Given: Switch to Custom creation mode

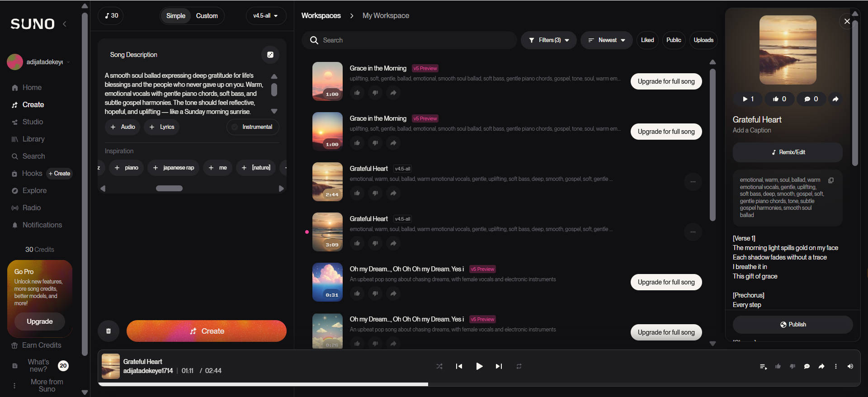Looking at the screenshot, I should tap(207, 16).
